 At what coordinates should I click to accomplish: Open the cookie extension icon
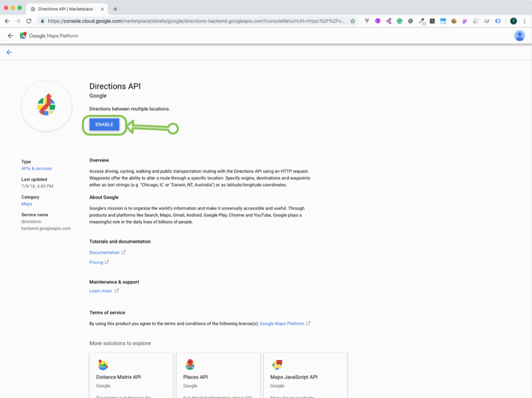pos(454,21)
